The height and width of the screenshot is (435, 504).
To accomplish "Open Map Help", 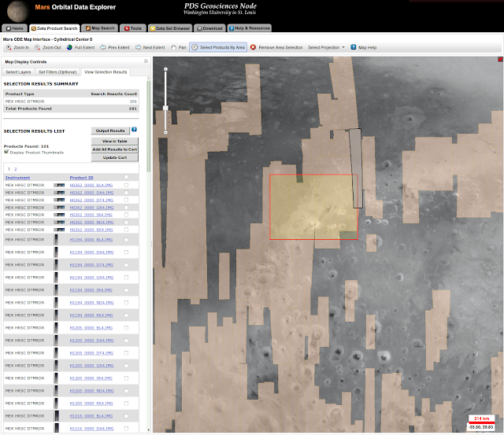I will pyautogui.click(x=364, y=47).
